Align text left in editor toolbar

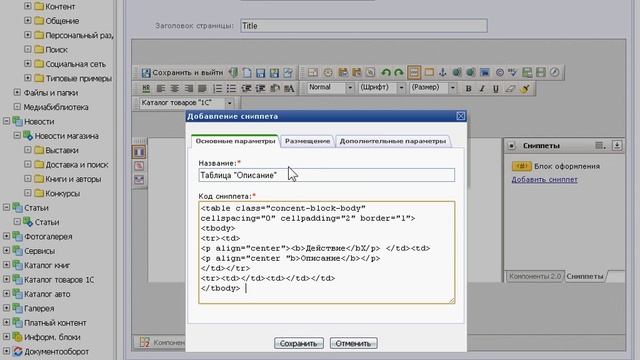161,88
